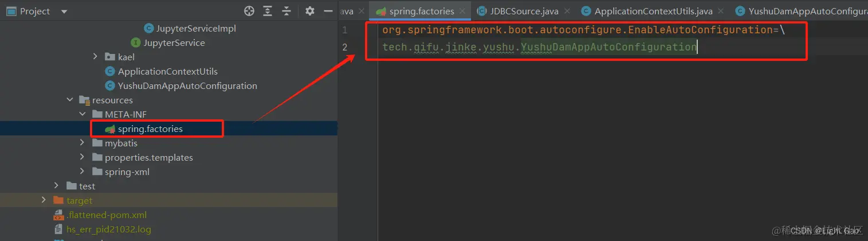Click the properties.templates folder icon

[97, 157]
